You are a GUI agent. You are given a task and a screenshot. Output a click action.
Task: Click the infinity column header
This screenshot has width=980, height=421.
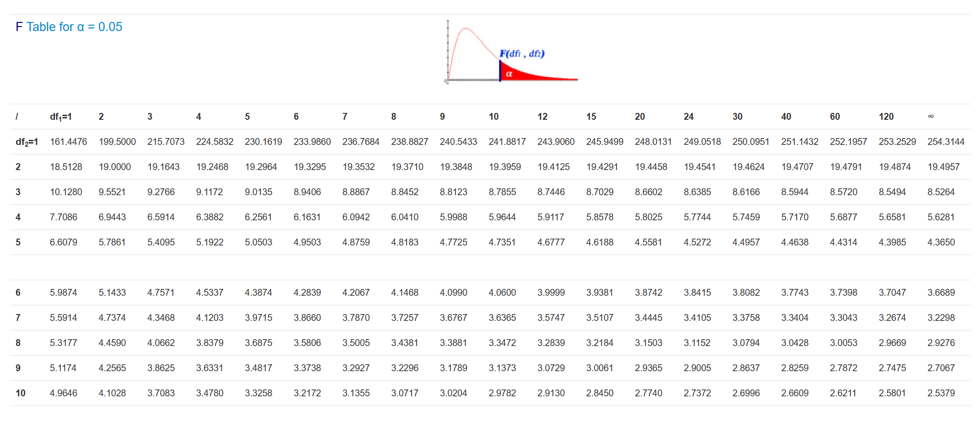tap(931, 117)
